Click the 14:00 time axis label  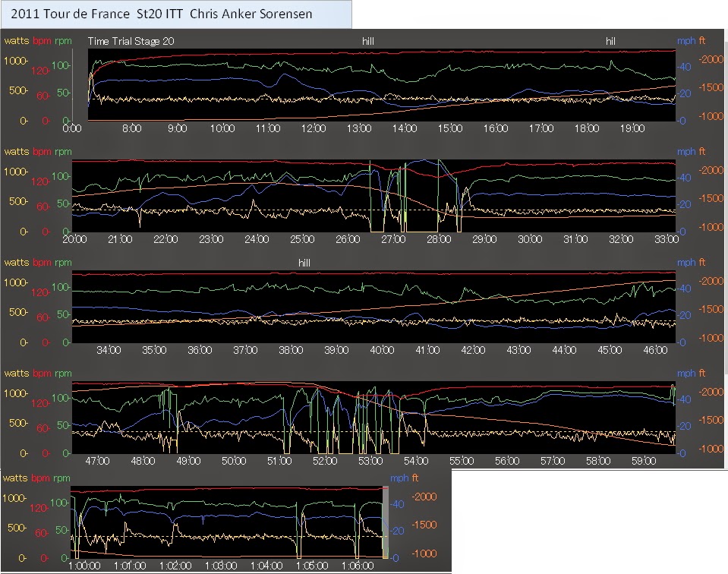tap(405, 128)
